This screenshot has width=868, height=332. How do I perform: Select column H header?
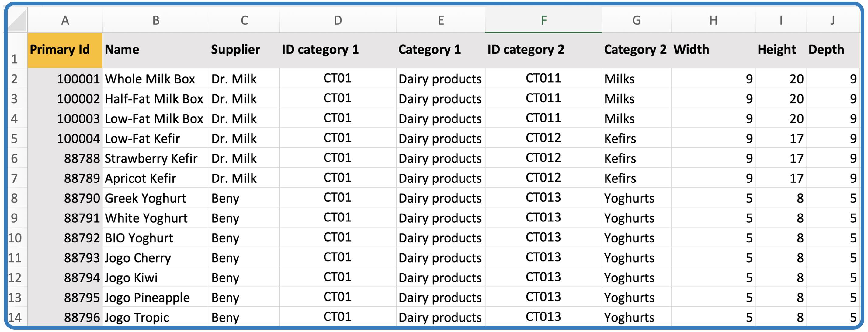(x=713, y=20)
